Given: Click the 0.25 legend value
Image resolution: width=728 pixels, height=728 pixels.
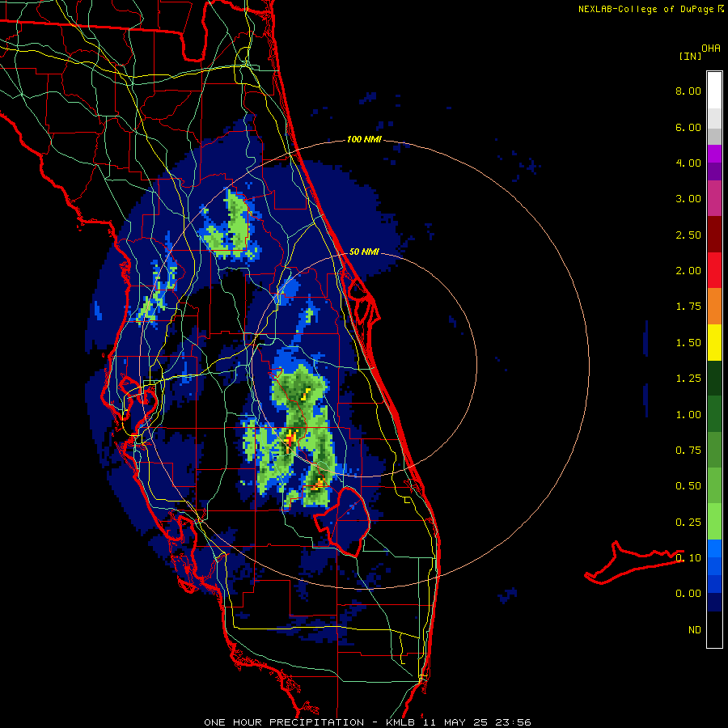Looking at the screenshot, I should pyautogui.click(x=688, y=523).
